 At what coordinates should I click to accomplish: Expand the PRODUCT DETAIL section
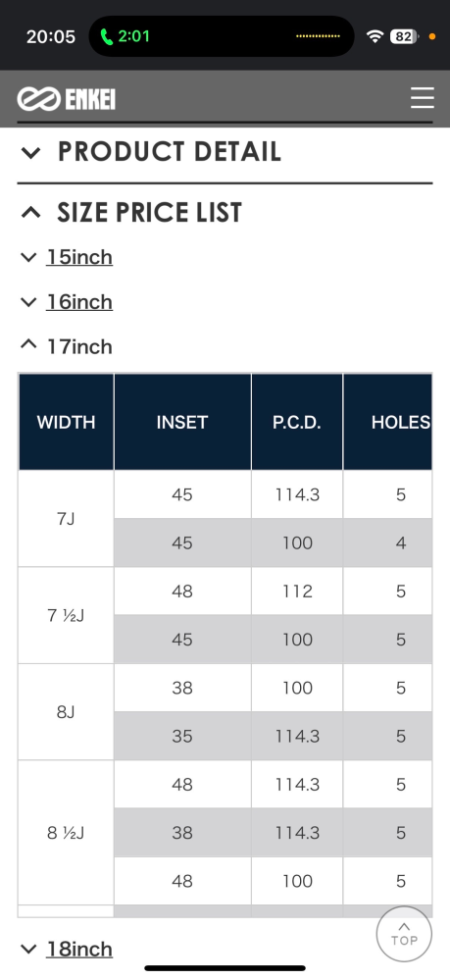150,152
